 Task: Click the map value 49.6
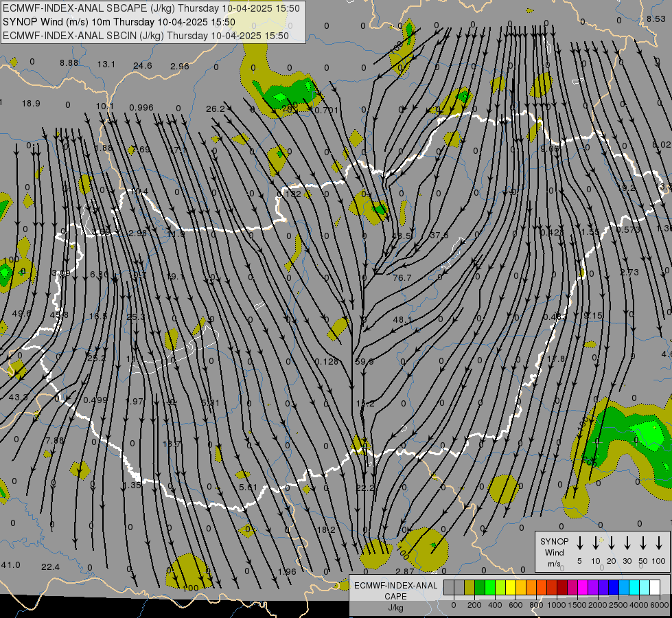point(22,314)
